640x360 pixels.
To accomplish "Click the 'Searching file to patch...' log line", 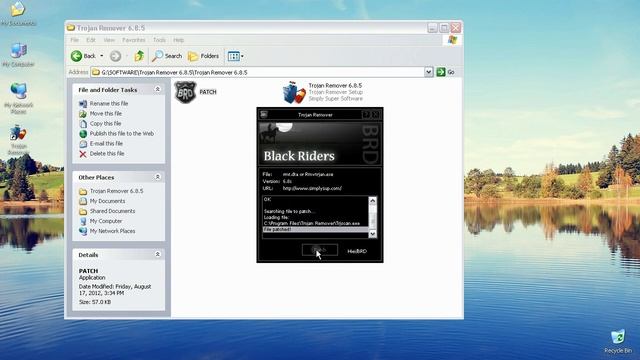I will point(289,211).
